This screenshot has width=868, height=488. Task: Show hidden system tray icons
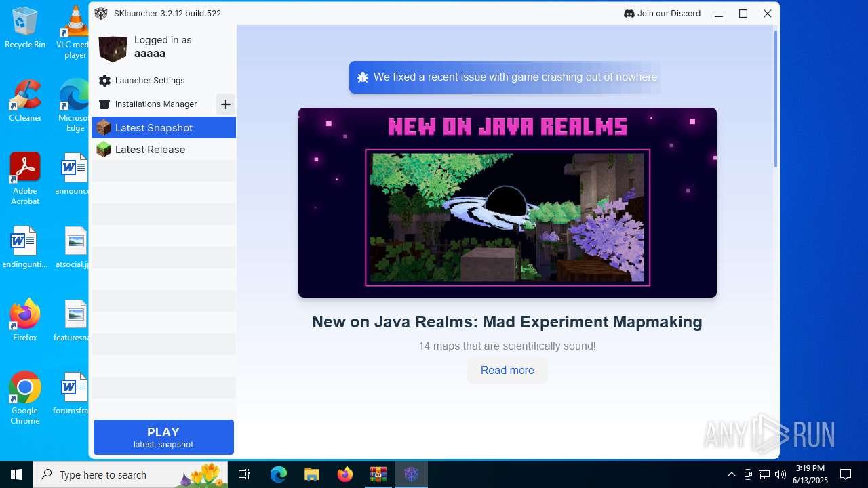(x=731, y=474)
